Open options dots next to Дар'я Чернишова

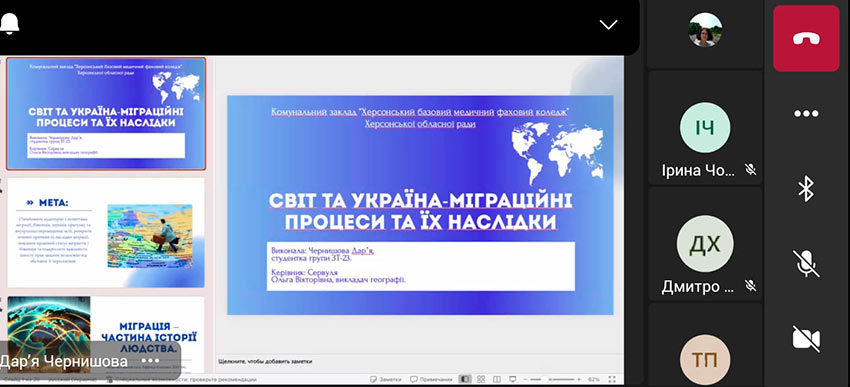(x=150, y=360)
